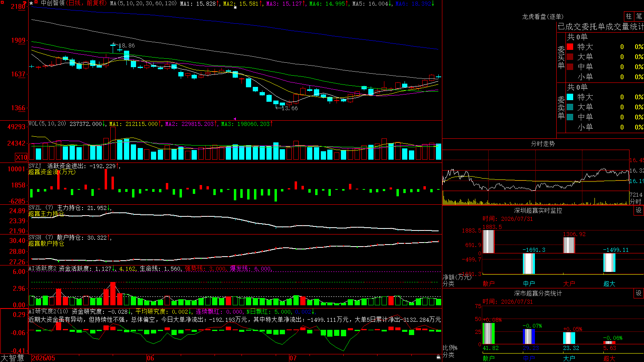Click the VOL(5,10,20) indicator label
The height and width of the screenshot is (362, 644).
47,123
